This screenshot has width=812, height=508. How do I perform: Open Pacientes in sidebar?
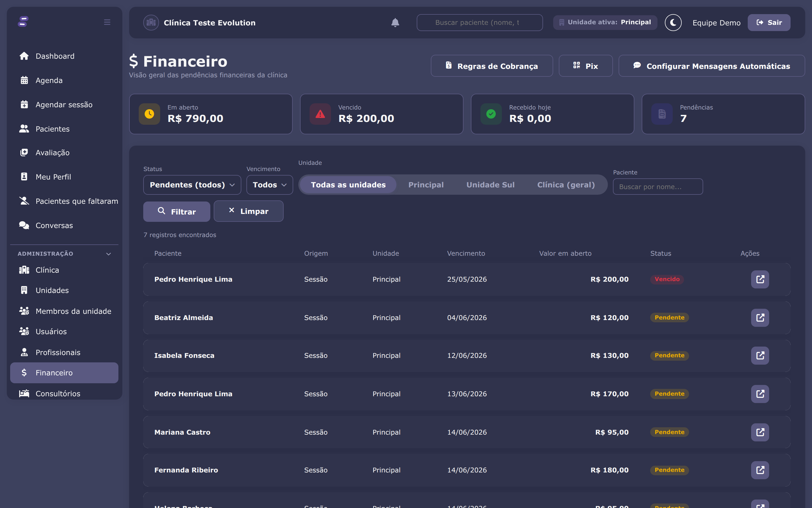pos(64,129)
